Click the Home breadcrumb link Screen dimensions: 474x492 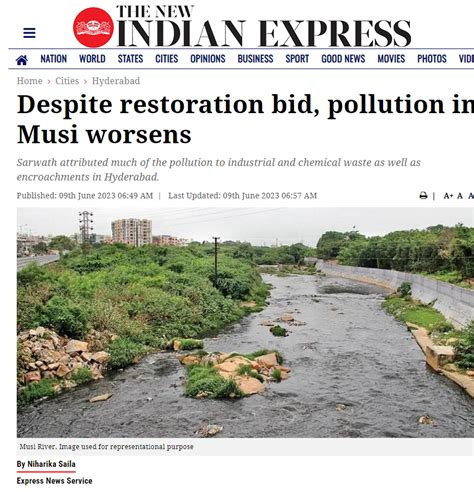tap(30, 81)
